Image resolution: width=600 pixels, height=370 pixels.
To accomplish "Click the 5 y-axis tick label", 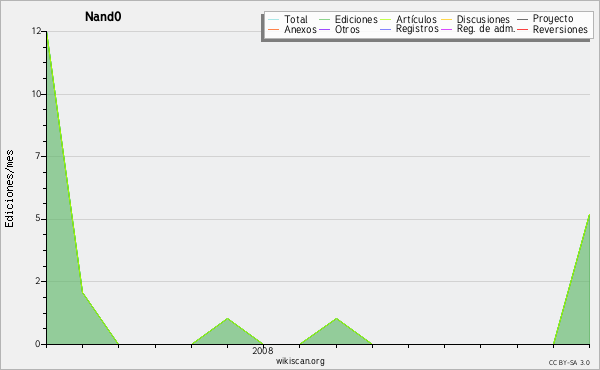I will pyautogui.click(x=38, y=218).
